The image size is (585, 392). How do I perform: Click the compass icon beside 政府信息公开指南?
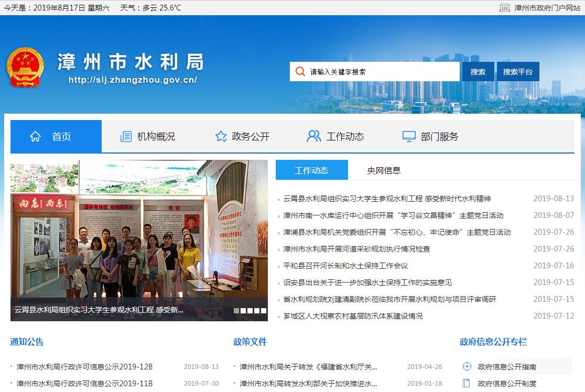[467, 366]
